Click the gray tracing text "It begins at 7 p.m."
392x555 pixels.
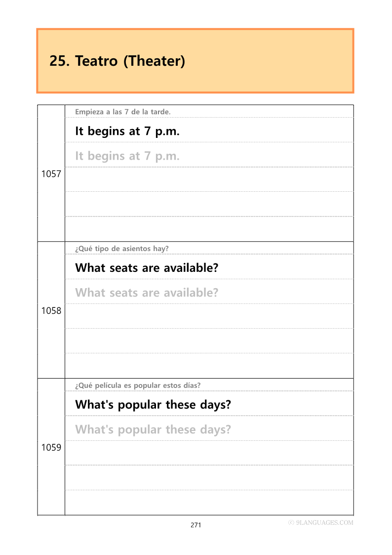[x=127, y=156]
